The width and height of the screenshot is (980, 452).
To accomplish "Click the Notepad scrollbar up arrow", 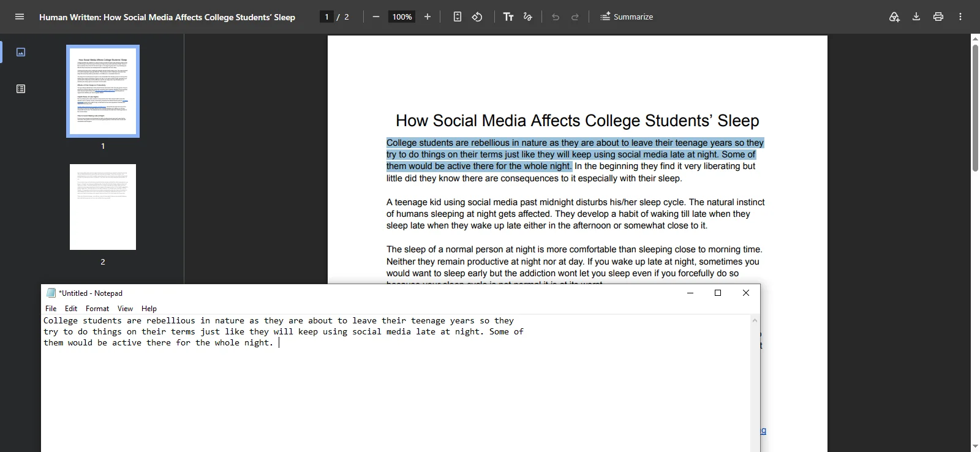I will pyautogui.click(x=755, y=320).
